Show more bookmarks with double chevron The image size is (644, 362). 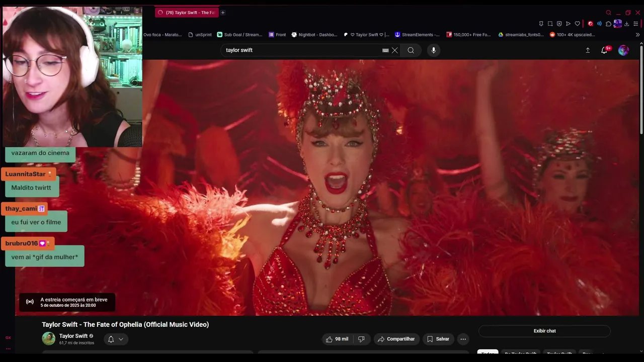pyautogui.click(x=637, y=35)
